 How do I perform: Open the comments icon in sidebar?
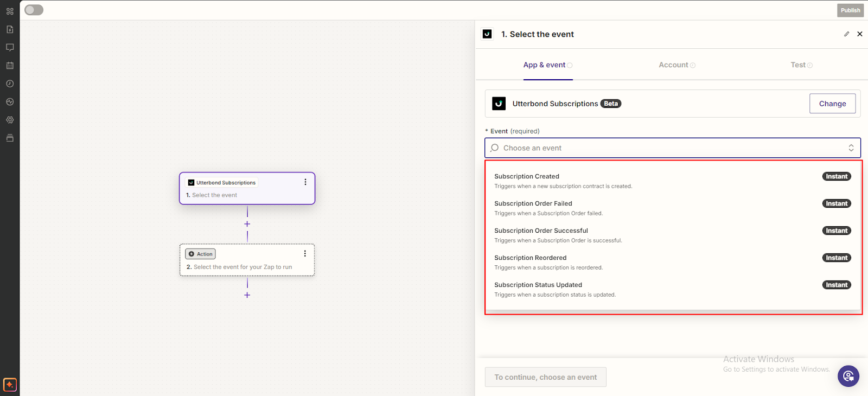tap(10, 47)
